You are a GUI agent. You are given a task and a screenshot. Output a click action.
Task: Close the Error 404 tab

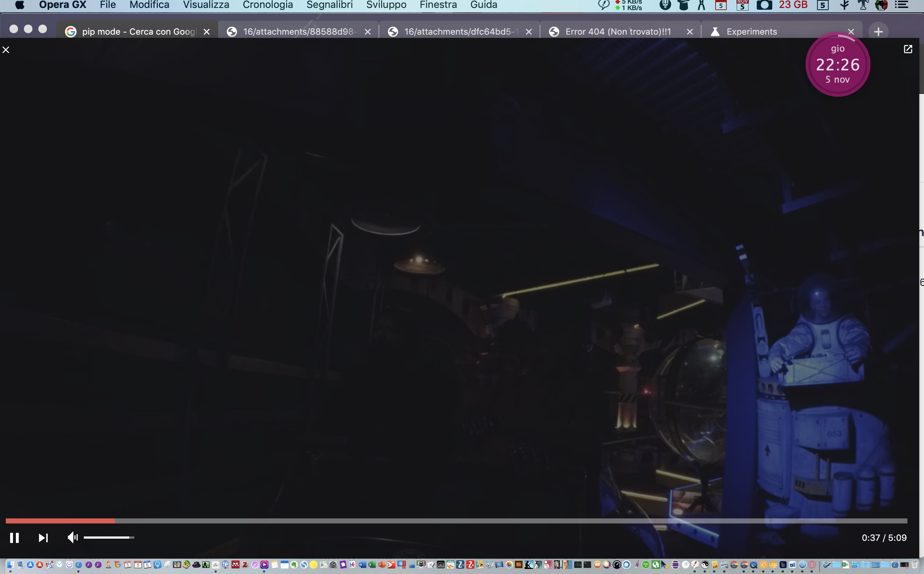690,31
